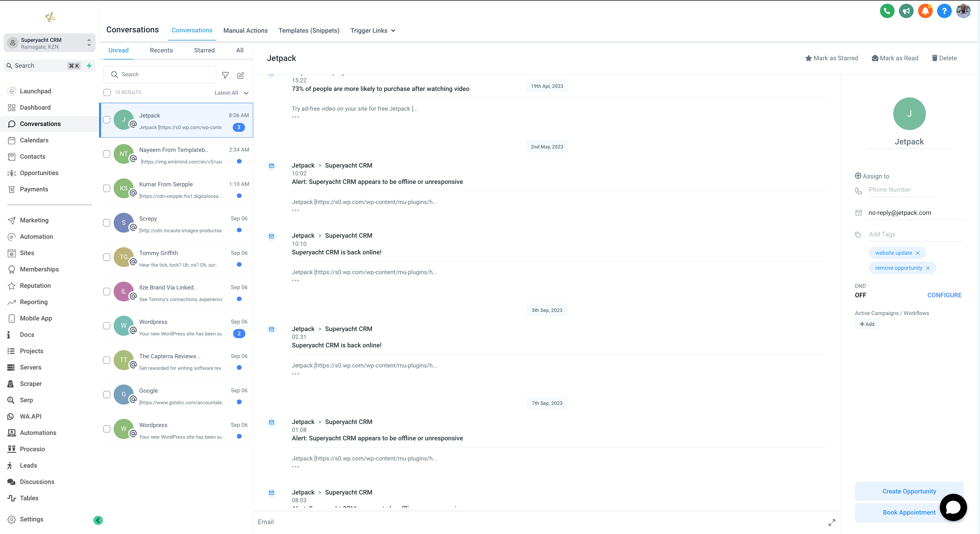The width and height of the screenshot is (980, 534).
Task: Delete the Jetpack conversation
Action: pyautogui.click(x=944, y=58)
